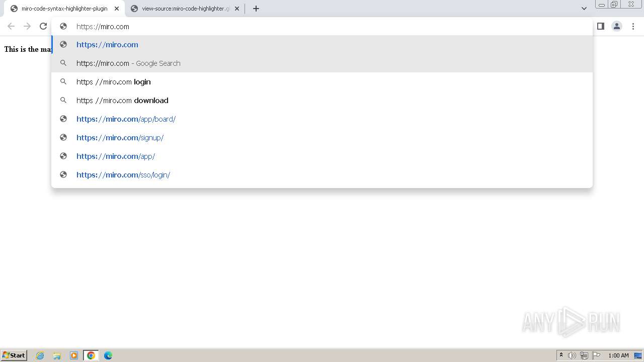Select the Chrome taskbar icon
The height and width of the screenshot is (362, 644).
[x=91, y=355]
